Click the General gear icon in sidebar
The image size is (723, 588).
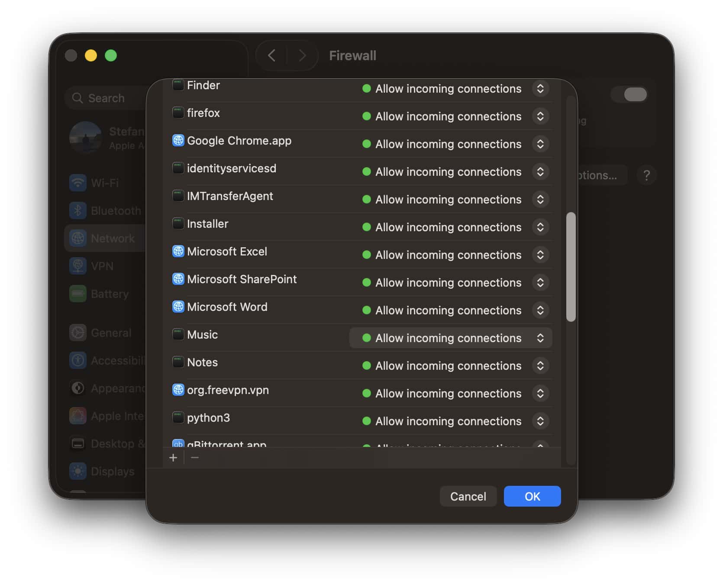point(78,333)
